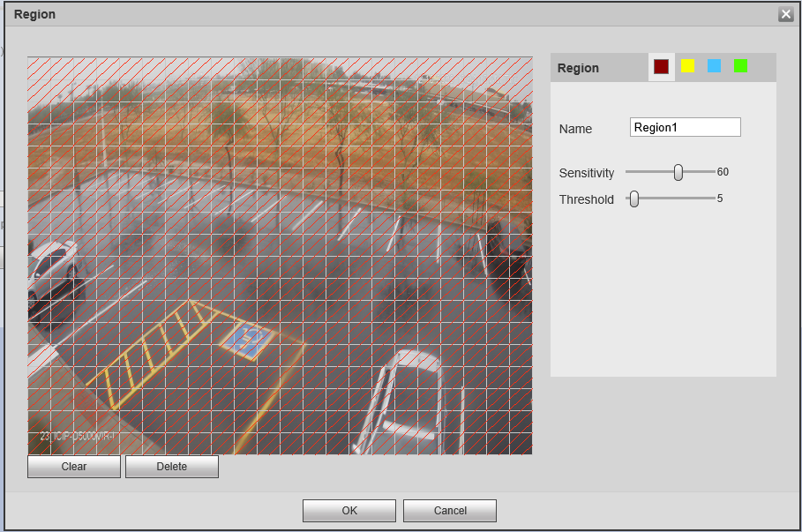
Task: Click the Cancel button
Action: pos(450,511)
